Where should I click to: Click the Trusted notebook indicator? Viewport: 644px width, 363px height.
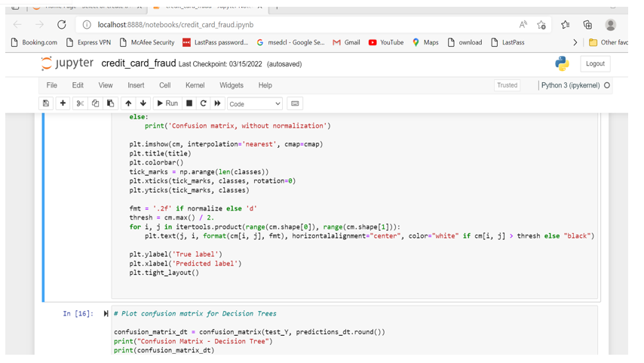click(x=507, y=85)
